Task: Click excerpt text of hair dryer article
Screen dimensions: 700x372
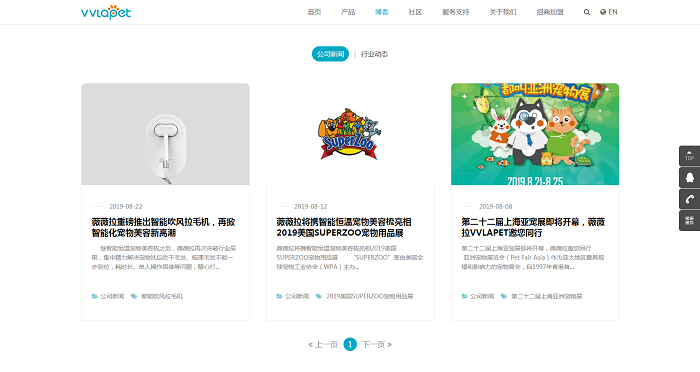Action: (x=164, y=257)
